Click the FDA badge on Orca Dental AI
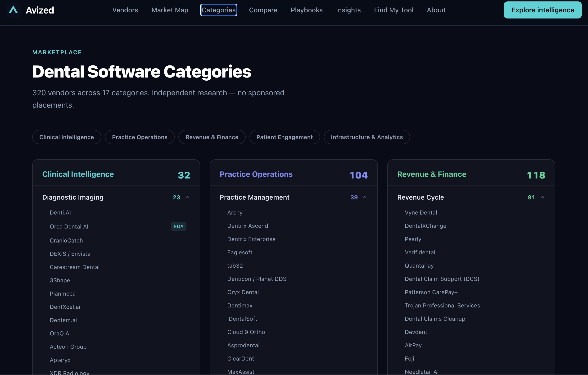Screen dimensions: 588x375 (x=178, y=226)
